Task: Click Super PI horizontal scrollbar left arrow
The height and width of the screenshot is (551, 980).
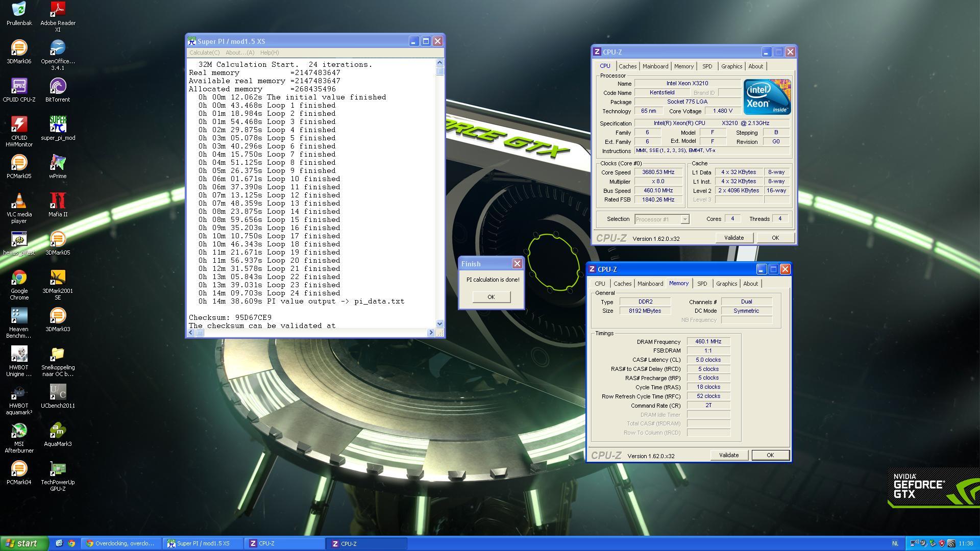Action: (191, 333)
